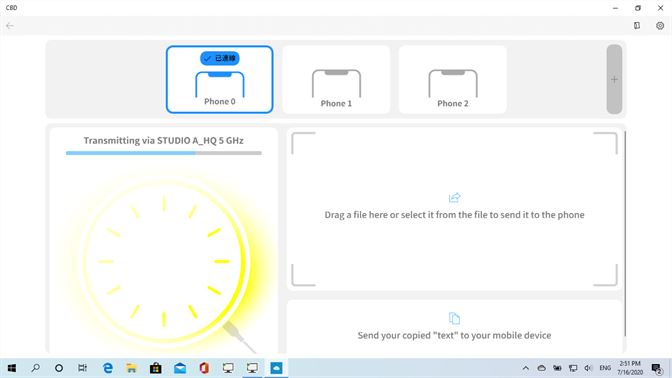
Task: Open the settings gear icon
Action: coord(660,26)
